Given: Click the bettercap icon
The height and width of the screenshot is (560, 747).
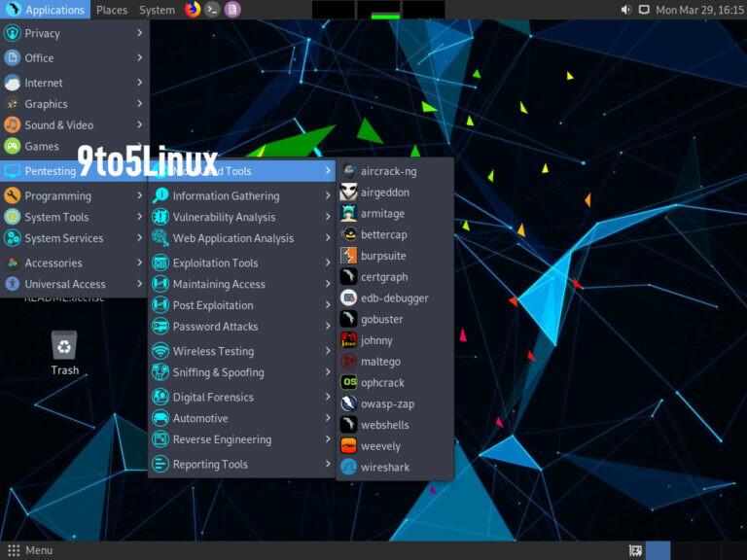Looking at the screenshot, I should pos(348,234).
